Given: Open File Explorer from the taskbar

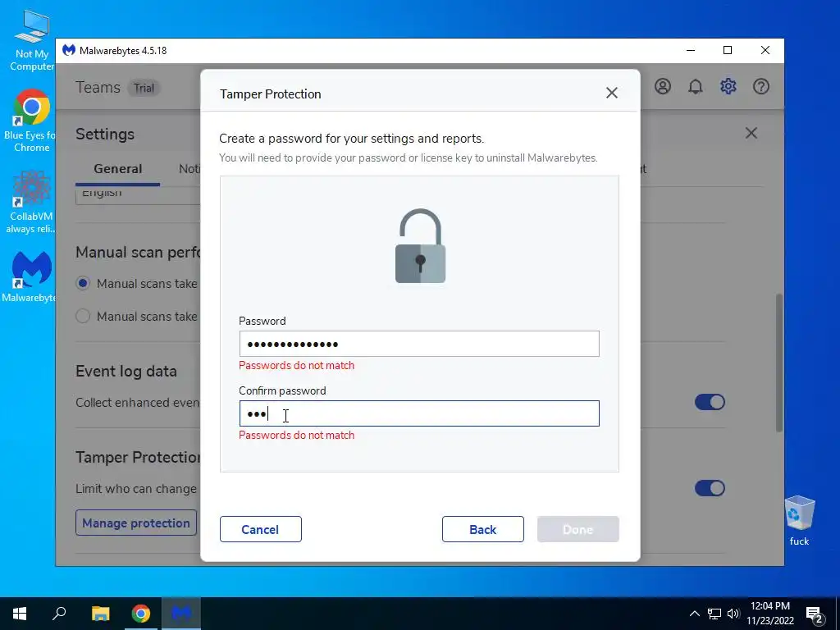Looking at the screenshot, I should click(x=100, y=614).
